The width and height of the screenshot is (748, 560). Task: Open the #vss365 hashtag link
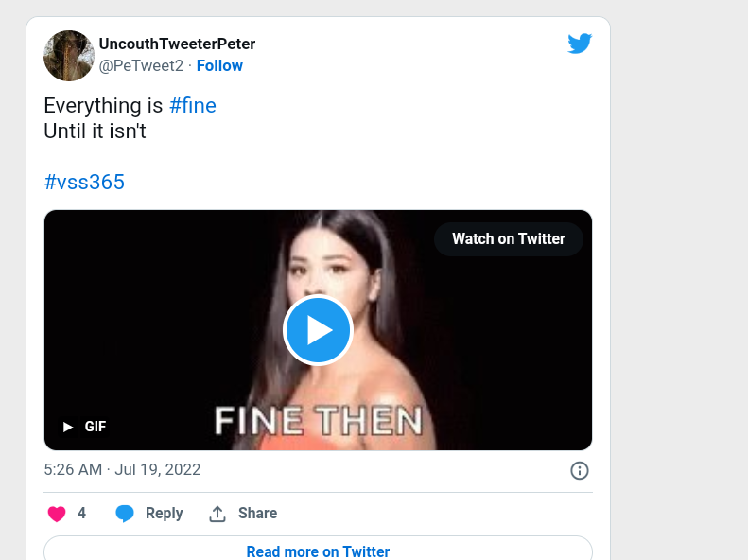[x=84, y=182]
